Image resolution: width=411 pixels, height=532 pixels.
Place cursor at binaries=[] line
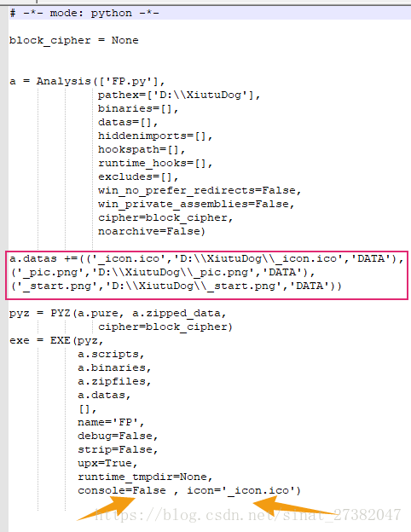tap(138, 108)
